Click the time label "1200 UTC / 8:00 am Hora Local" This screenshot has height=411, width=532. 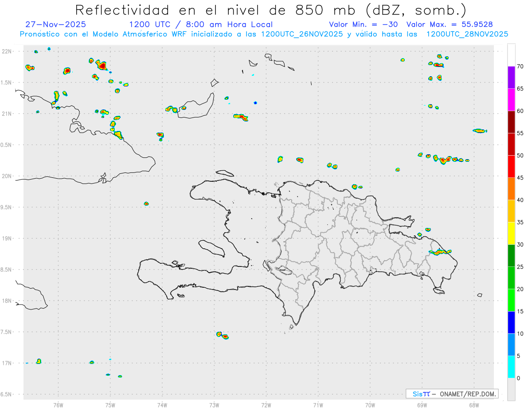[x=201, y=24]
